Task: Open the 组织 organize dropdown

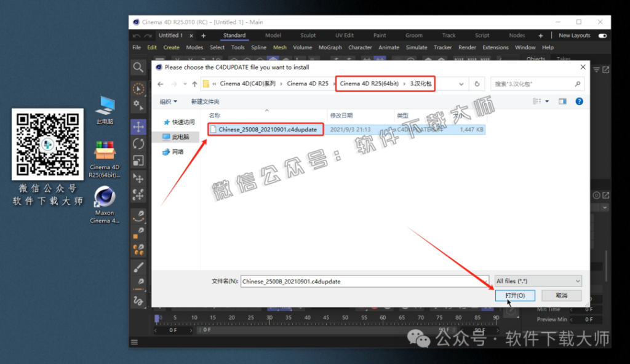Action: pos(168,101)
